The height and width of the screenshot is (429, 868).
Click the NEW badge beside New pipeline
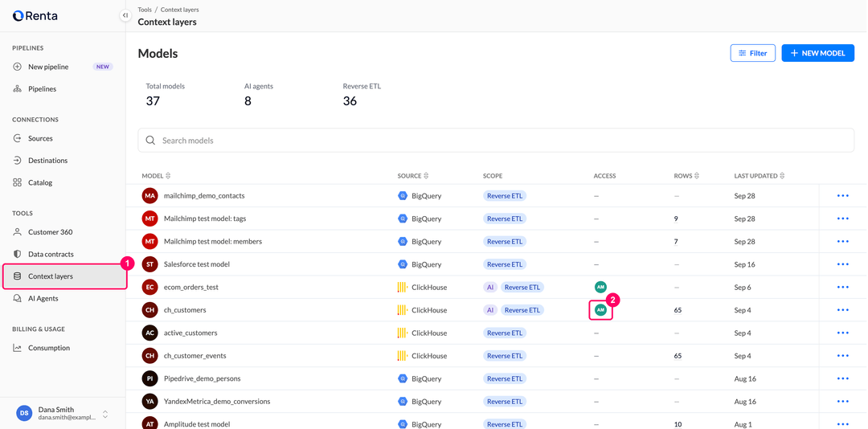click(103, 67)
